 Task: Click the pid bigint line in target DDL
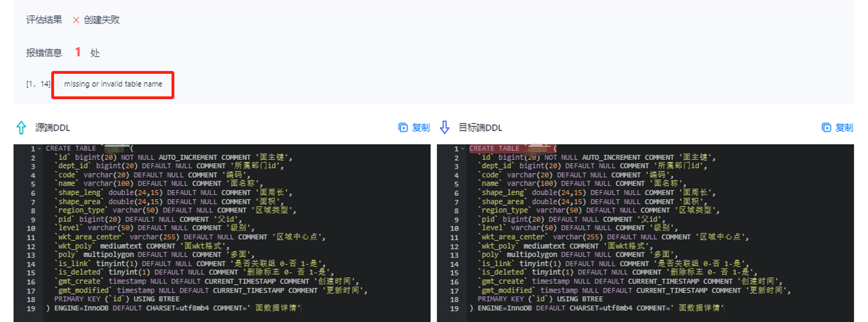571,219
